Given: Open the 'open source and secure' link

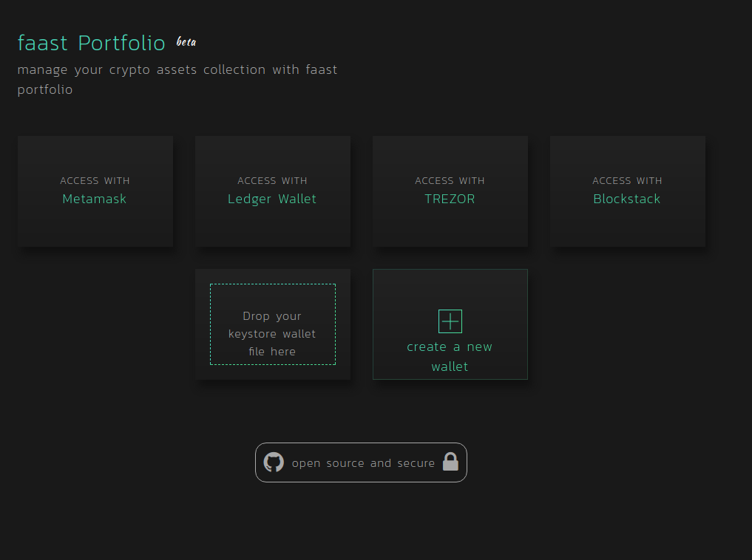Looking at the screenshot, I should pyautogui.click(x=361, y=462).
